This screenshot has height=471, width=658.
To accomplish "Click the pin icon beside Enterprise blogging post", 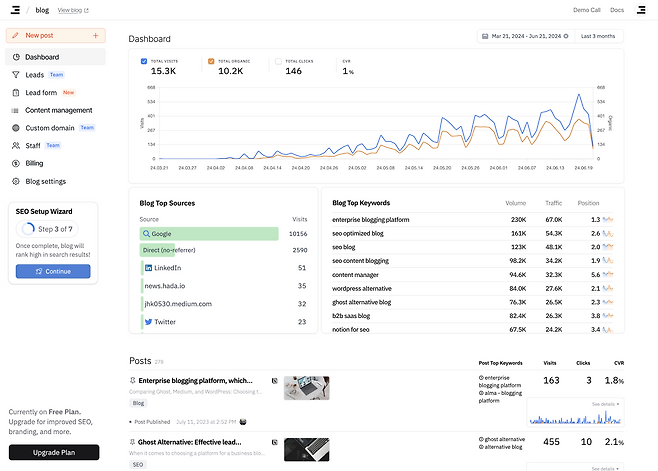I will [133, 381].
